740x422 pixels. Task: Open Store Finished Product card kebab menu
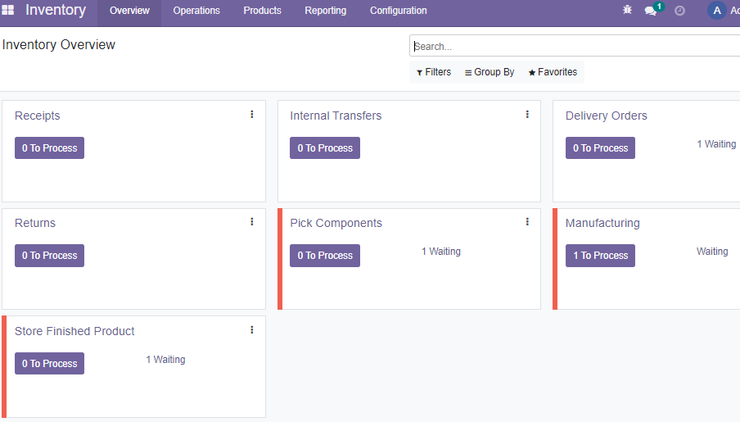point(252,329)
